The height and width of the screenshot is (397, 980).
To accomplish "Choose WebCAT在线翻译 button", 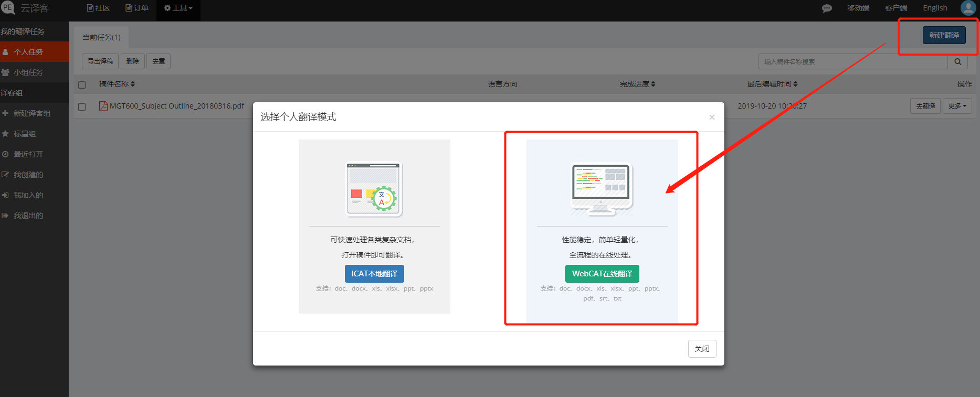I will 602,274.
